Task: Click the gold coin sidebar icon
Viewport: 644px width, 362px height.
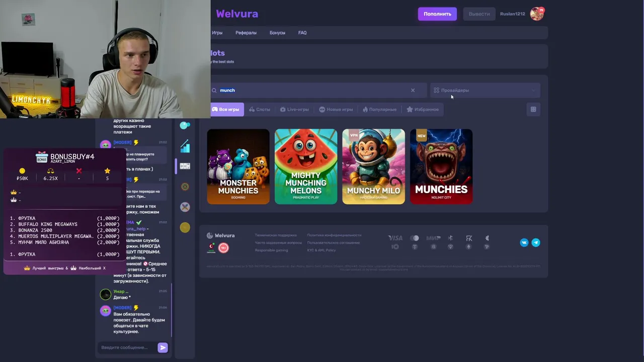Action: pyautogui.click(x=185, y=227)
